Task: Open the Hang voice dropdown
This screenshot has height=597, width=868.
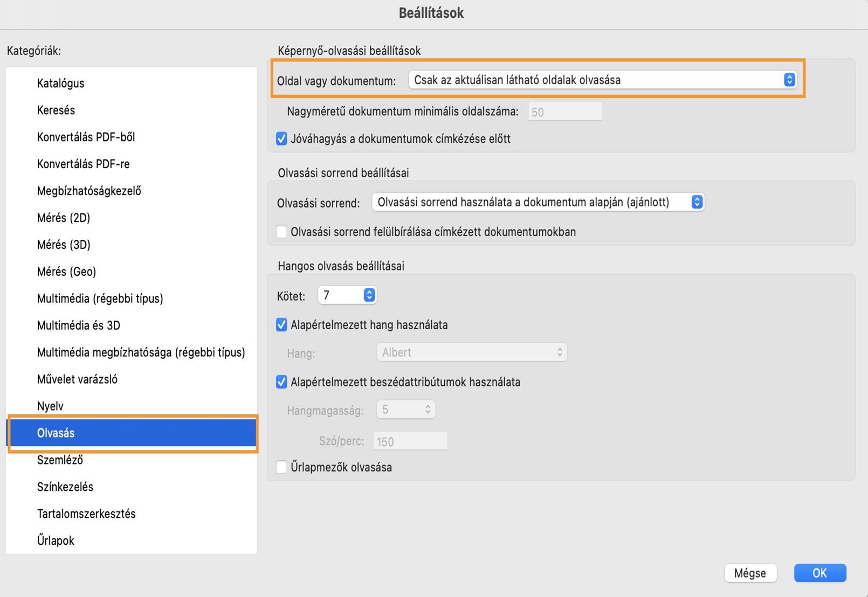Action: (x=471, y=353)
